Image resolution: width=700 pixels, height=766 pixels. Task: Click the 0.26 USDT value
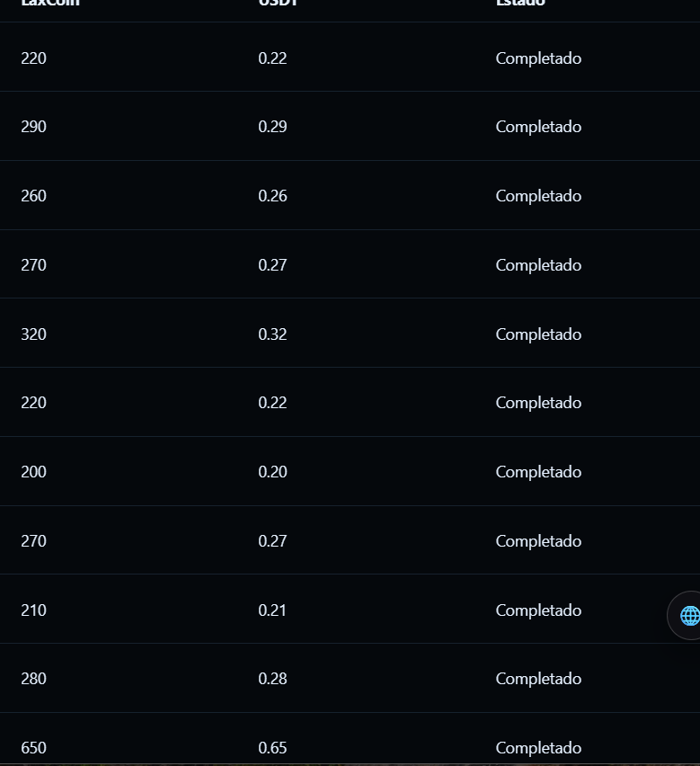click(272, 196)
